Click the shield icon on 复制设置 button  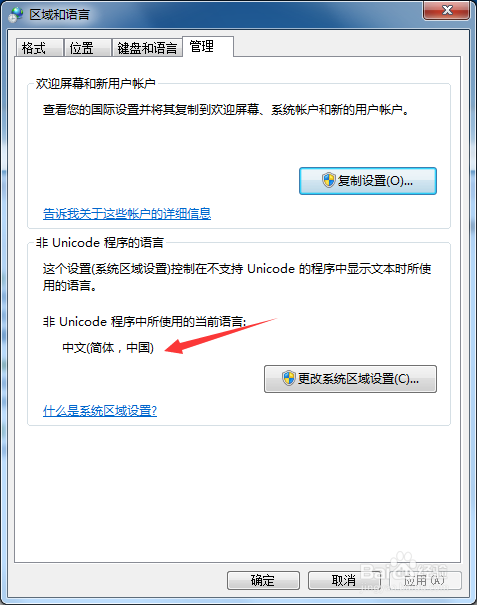(x=328, y=180)
